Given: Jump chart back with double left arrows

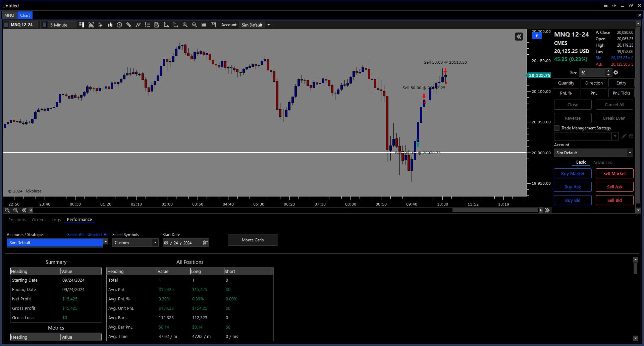Looking at the screenshot, I should pos(24,210).
